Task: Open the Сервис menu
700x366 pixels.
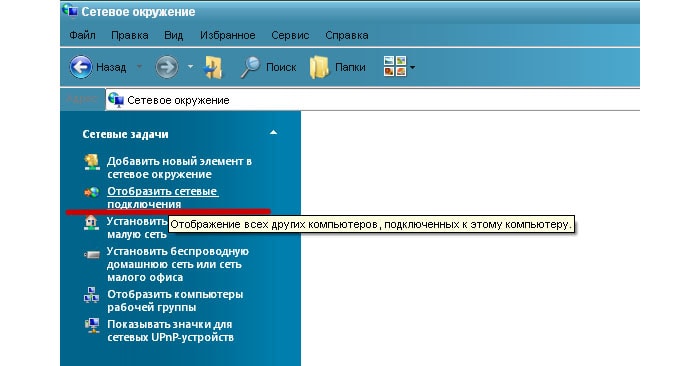Action: pyautogui.click(x=290, y=35)
